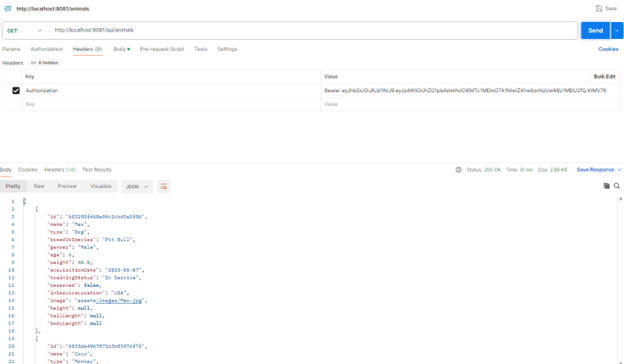Click the Save icon at top right

click(x=599, y=8)
